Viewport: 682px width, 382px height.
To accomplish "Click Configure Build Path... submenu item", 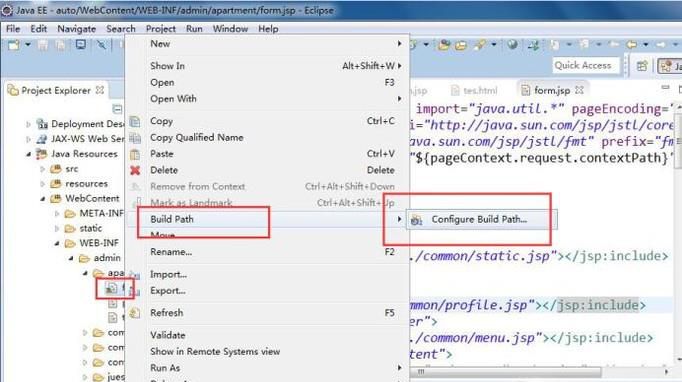I will (x=482, y=220).
